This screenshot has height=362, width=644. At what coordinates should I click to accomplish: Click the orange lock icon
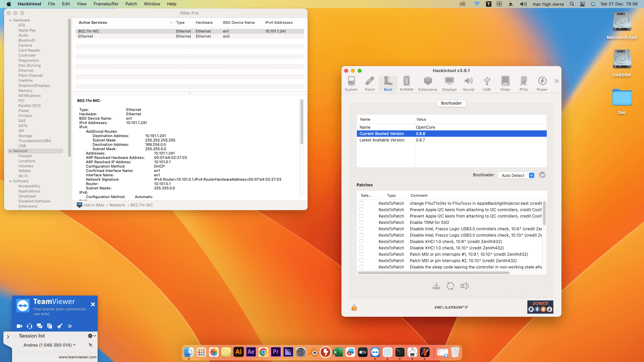tap(354, 307)
